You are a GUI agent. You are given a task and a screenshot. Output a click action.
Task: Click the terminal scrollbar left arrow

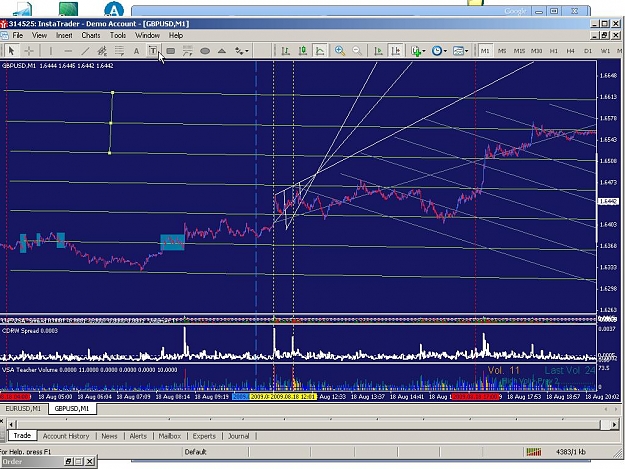(12, 424)
